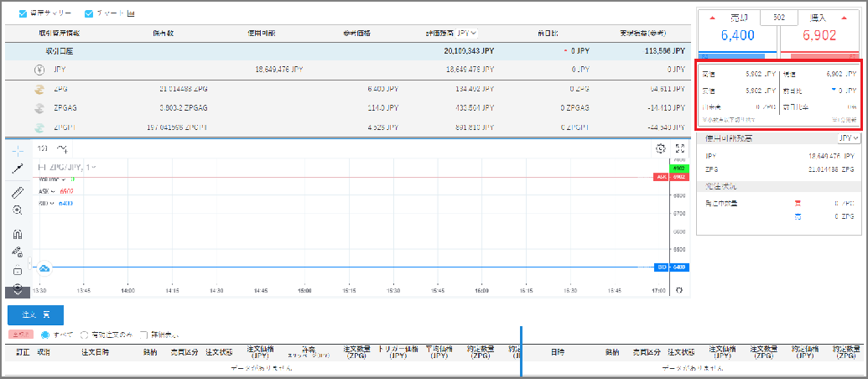Uncheck the 資産サマリー checkbox
This screenshot has width=868, height=379.
tap(23, 13)
